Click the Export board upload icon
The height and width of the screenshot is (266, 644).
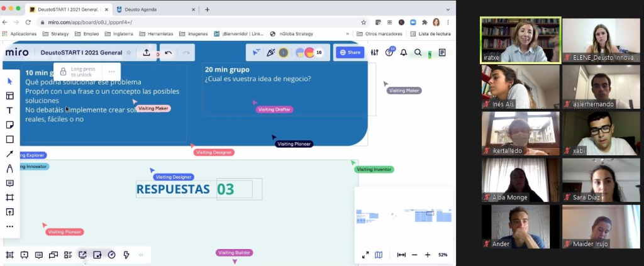pos(147,53)
